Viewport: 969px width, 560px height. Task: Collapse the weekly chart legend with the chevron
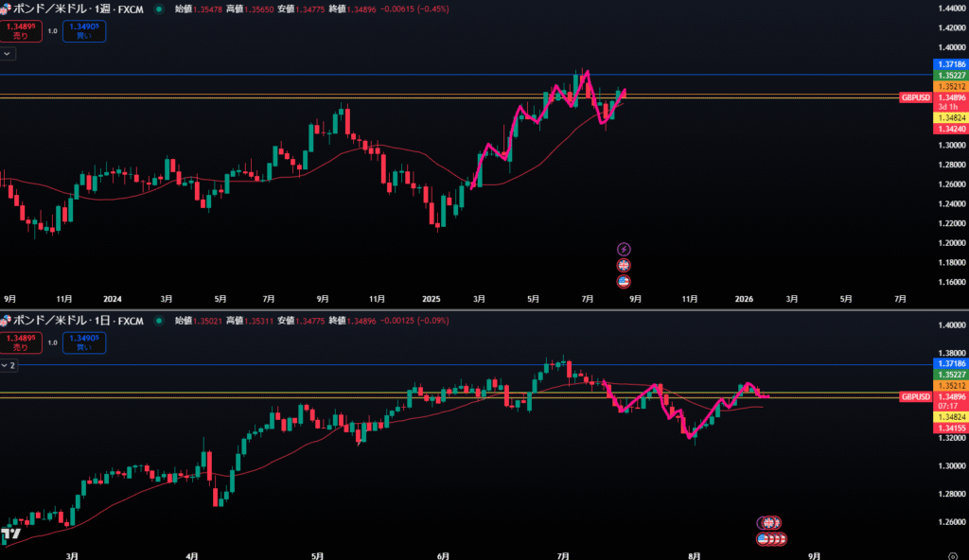click(8, 54)
